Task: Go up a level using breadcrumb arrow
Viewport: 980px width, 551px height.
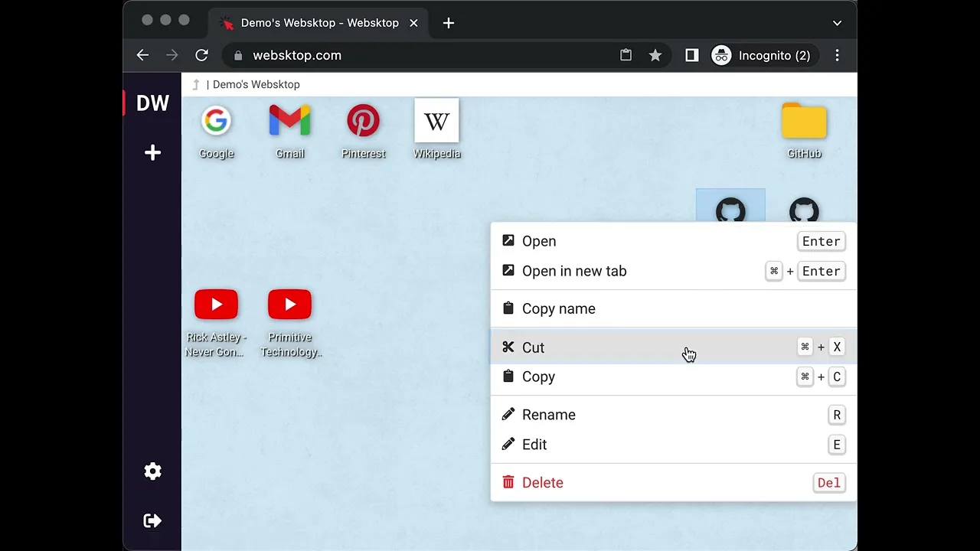Action: [196, 85]
